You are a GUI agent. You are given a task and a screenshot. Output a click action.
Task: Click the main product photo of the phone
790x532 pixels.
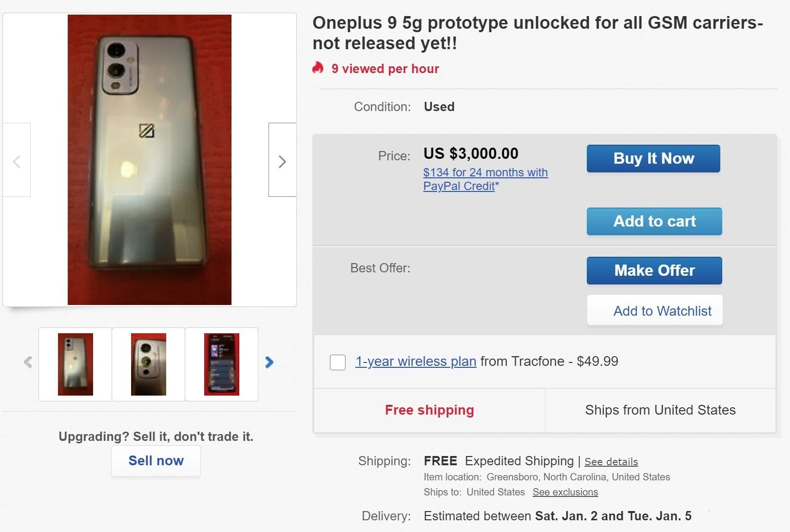149,159
